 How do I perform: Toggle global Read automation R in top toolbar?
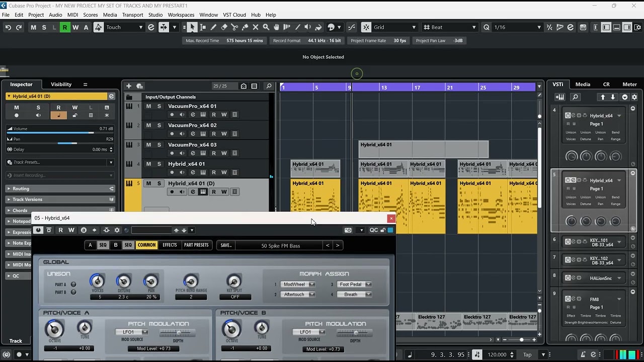pyautogui.click(x=64, y=27)
